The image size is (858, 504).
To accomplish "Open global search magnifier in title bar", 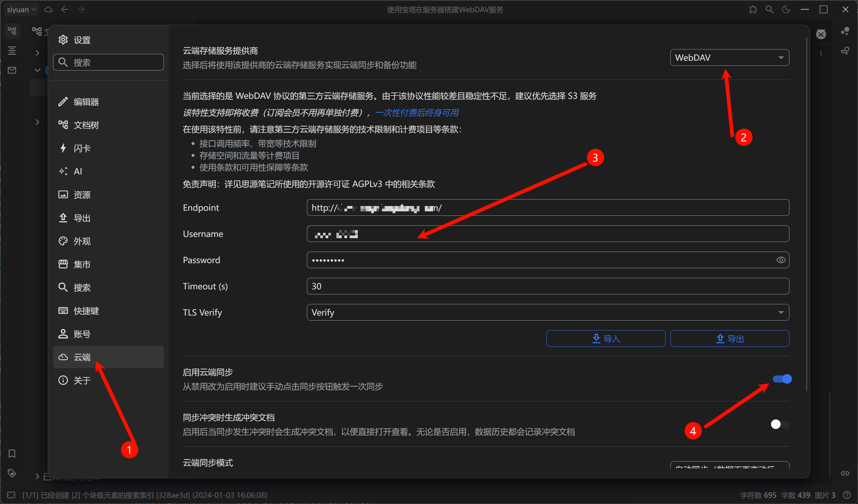I will [x=770, y=10].
